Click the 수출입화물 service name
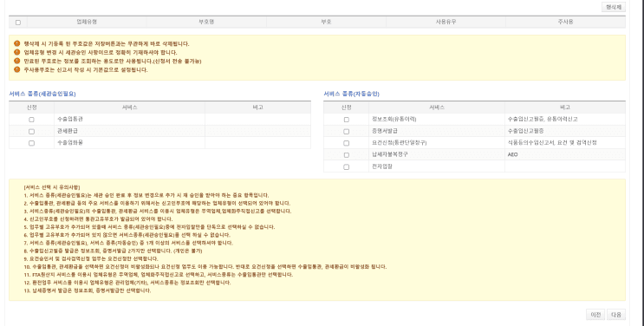The height and width of the screenshot is (326, 644). 71,143
